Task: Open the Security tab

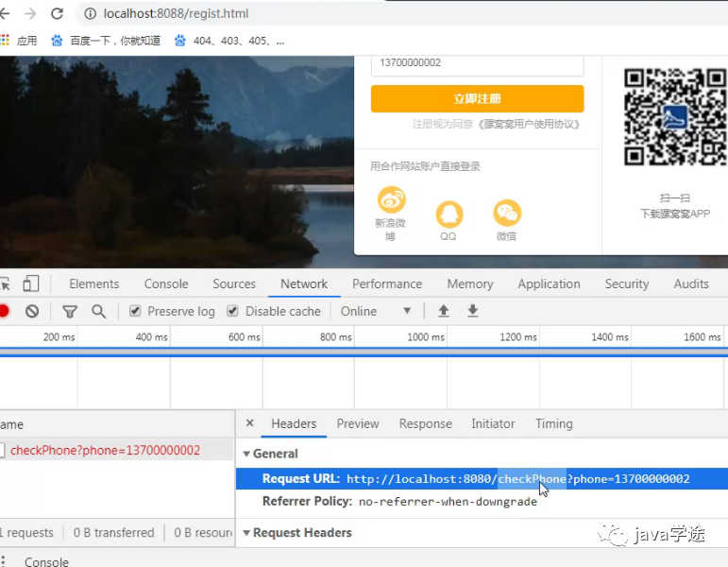Action: pyautogui.click(x=627, y=283)
